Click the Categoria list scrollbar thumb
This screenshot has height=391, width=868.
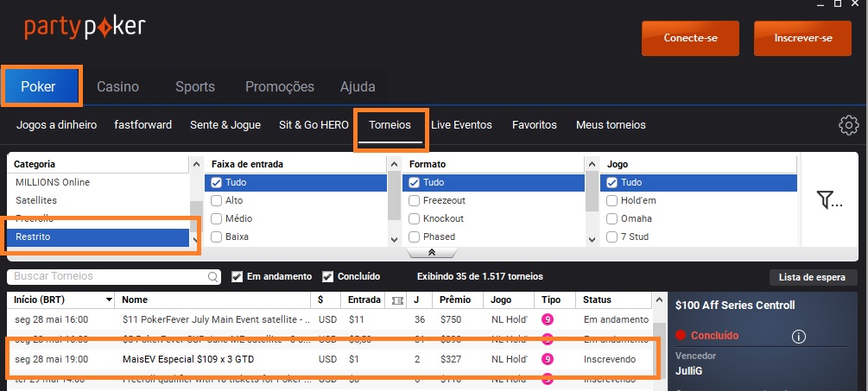pos(196,218)
